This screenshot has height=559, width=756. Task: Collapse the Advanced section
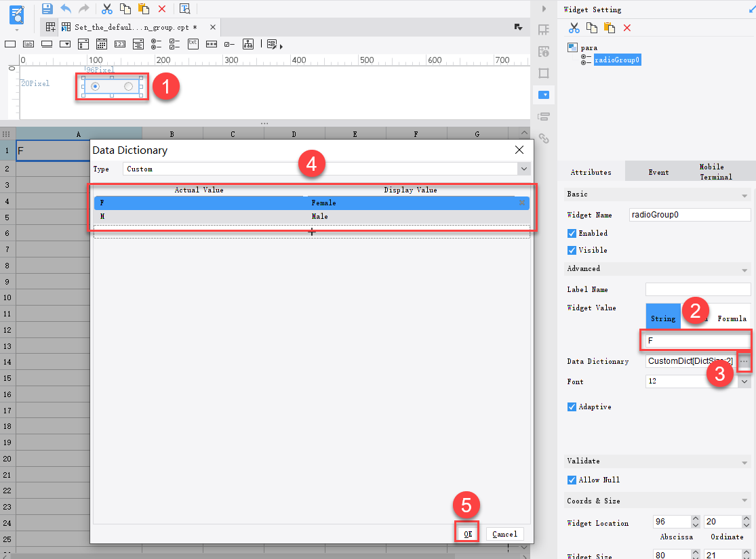pyautogui.click(x=744, y=268)
